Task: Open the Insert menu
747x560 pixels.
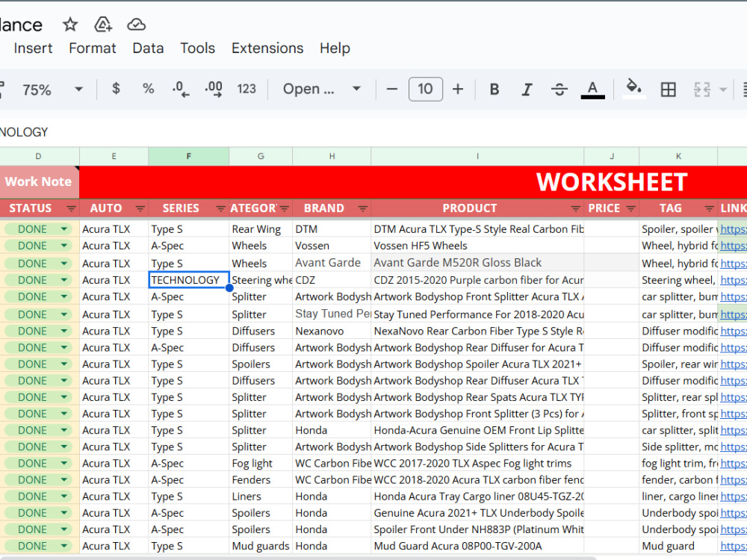Action: [x=33, y=48]
